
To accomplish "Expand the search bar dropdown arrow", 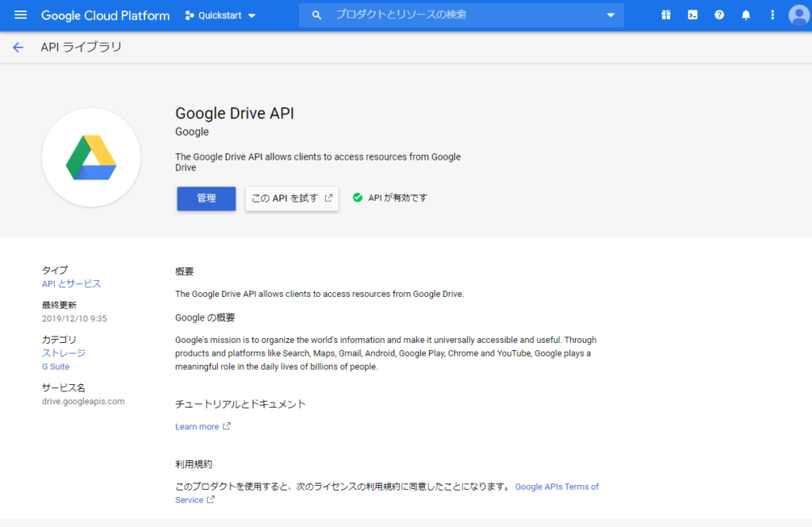I will 611,16.
